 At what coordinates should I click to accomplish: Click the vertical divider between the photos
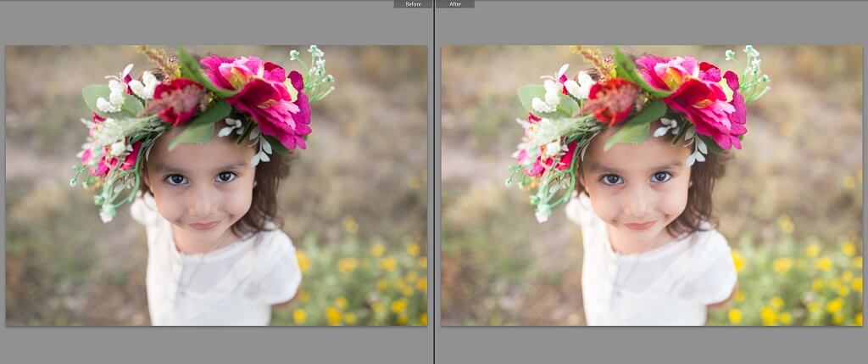[434, 182]
